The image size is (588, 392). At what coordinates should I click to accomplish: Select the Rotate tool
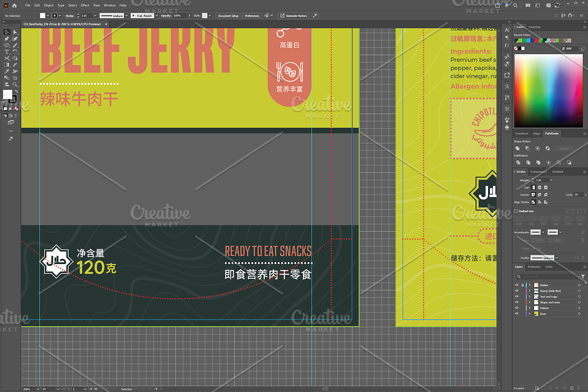pos(15,51)
